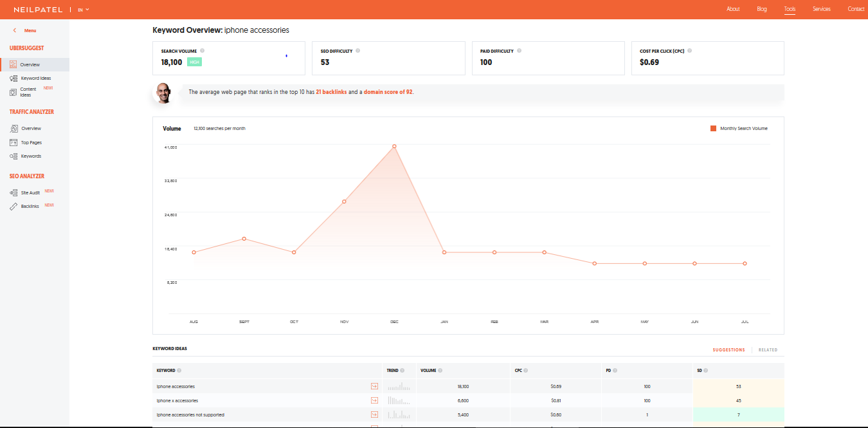Click the NOV data point on chart
Viewport: 868px width, 428px height.
tap(344, 201)
